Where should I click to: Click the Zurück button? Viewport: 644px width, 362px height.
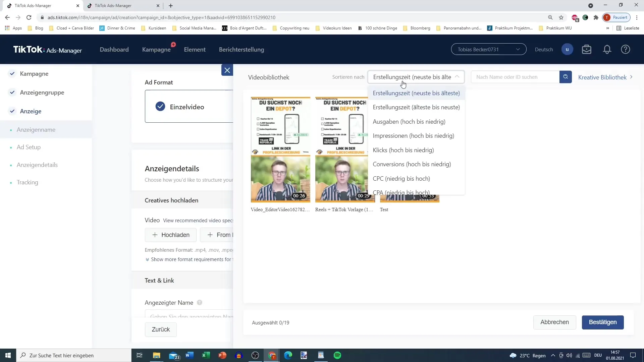(161, 329)
